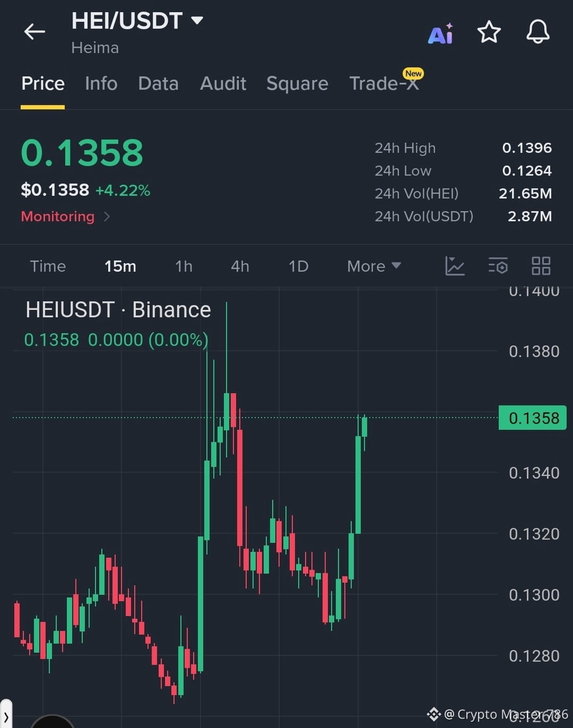Open the More timeframes dropdown

pyautogui.click(x=374, y=266)
